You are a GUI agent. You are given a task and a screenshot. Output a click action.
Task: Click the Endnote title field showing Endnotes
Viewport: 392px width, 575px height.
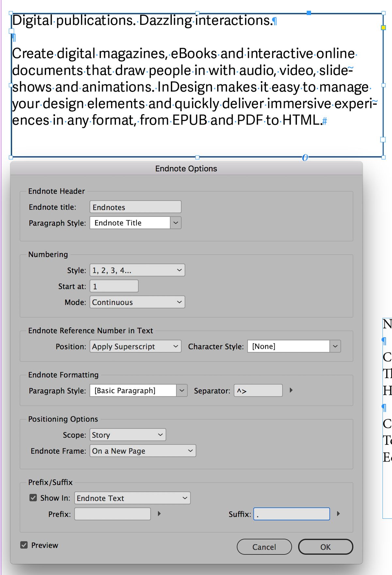pos(135,207)
